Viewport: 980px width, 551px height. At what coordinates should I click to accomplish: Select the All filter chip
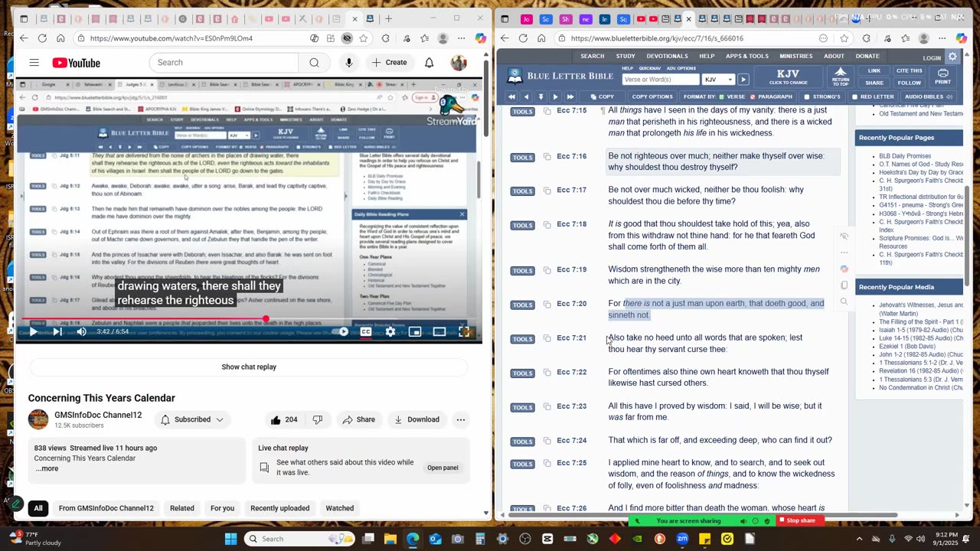tap(38, 508)
